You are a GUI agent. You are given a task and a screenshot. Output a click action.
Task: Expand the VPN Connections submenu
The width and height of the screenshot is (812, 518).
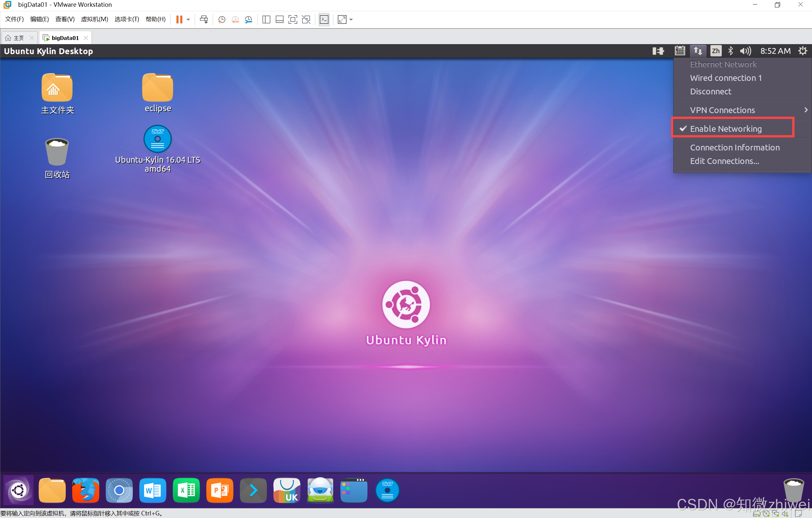point(722,110)
